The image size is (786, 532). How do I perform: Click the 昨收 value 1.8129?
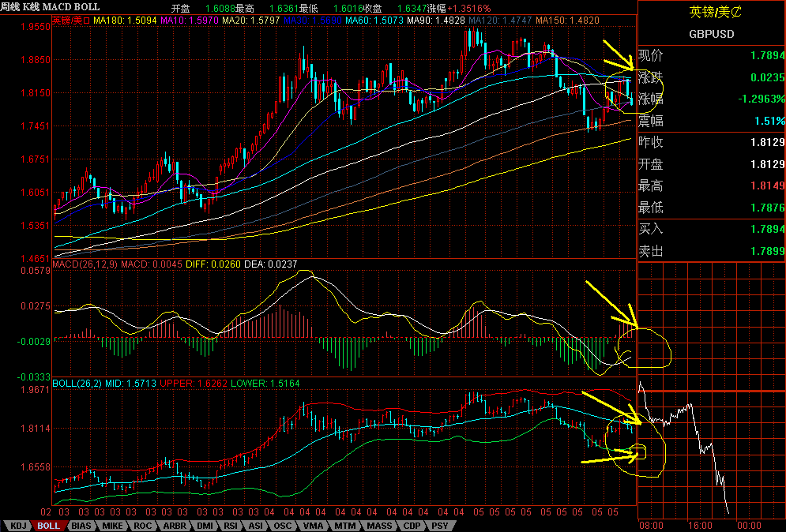768,142
